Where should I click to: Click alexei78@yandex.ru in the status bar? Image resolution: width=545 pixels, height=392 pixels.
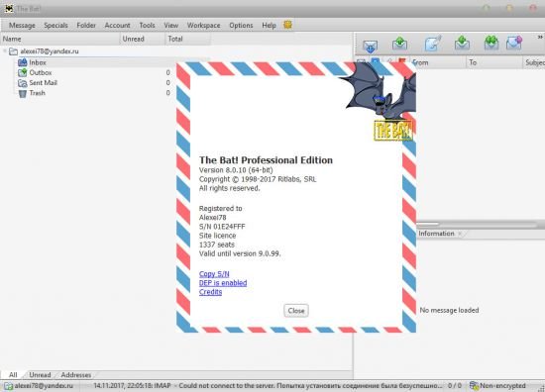pyautogui.click(x=44, y=386)
